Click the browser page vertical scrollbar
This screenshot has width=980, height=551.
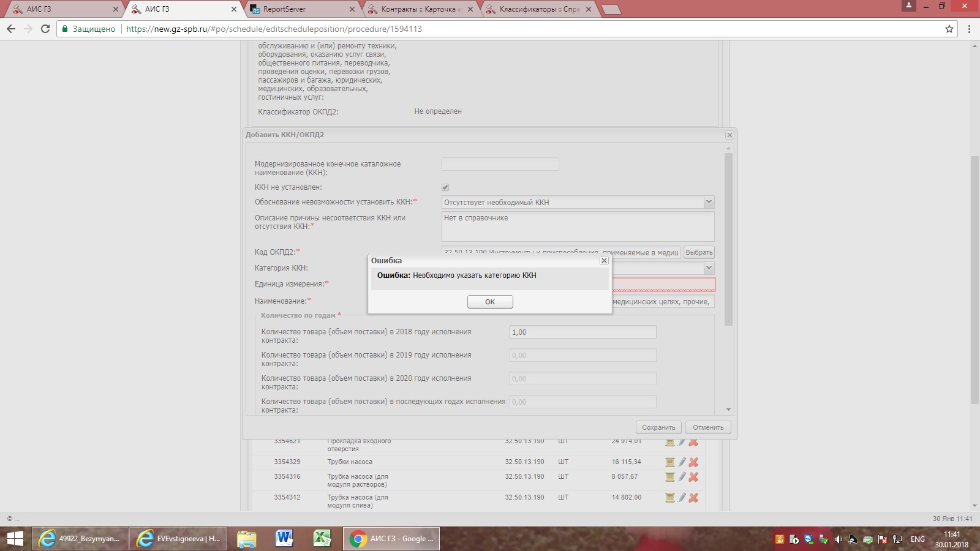[974, 280]
